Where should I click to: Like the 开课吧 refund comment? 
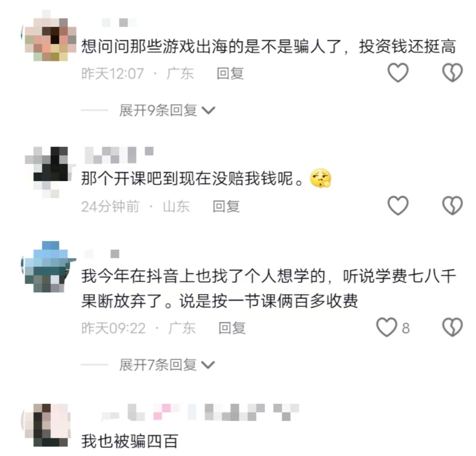398,206
